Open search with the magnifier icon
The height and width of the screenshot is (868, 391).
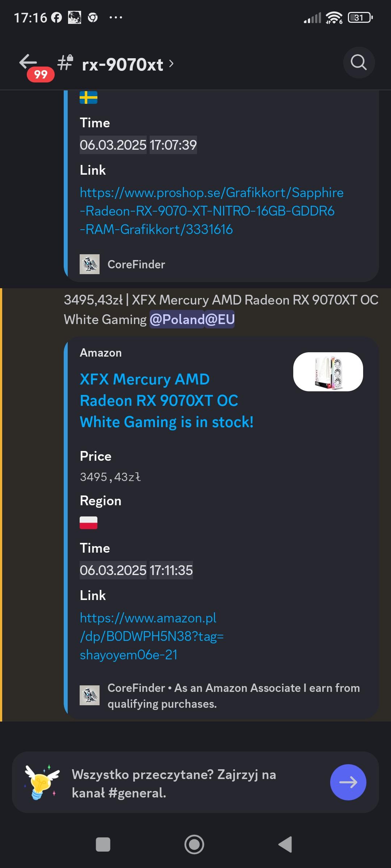359,63
